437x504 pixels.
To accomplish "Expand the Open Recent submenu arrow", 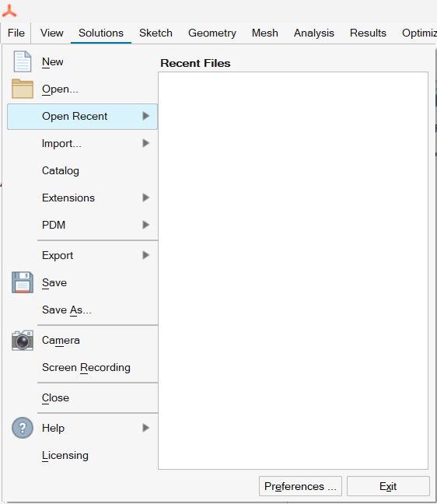I will click(x=146, y=116).
